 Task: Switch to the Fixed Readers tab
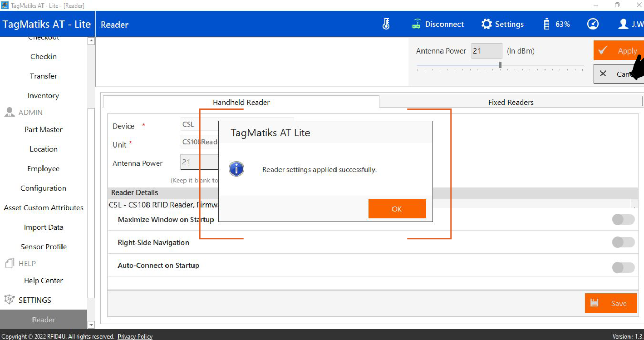511,102
